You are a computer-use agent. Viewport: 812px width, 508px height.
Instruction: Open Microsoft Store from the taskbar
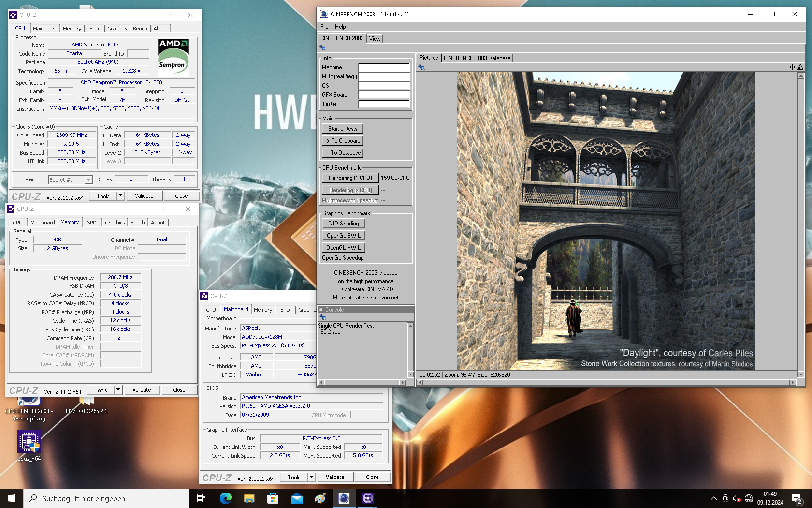coord(273,498)
